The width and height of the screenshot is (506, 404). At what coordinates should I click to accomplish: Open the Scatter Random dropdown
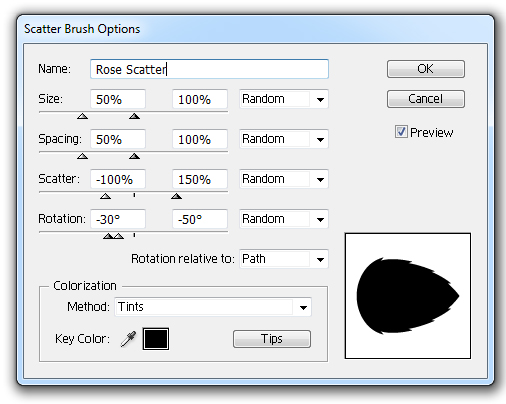point(284,179)
